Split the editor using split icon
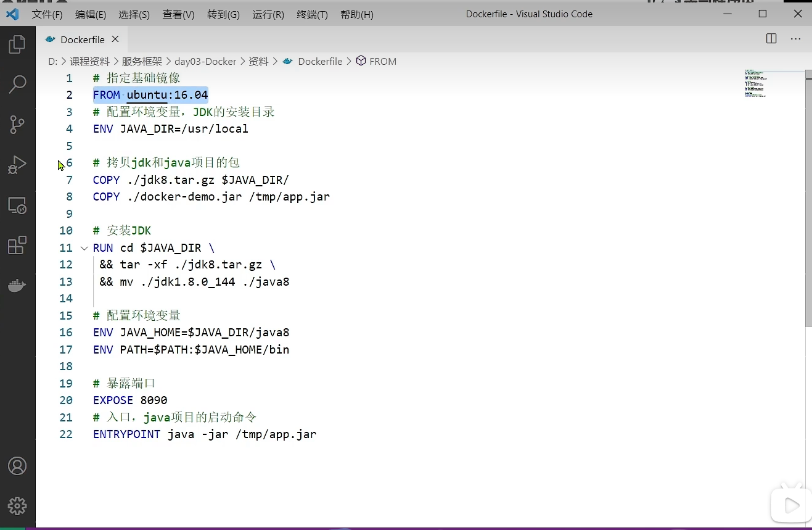Image resolution: width=812 pixels, height=530 pixels. (x=771, y=39)
